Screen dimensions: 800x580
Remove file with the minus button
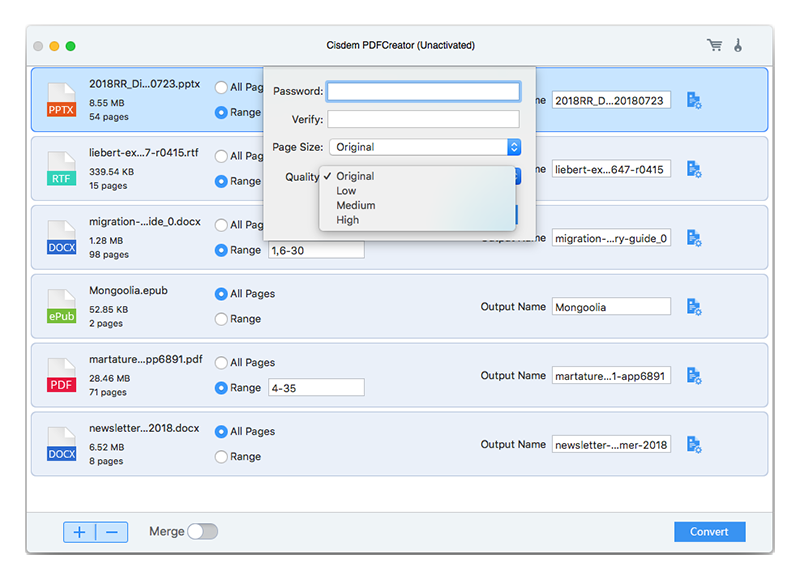pyautogui.click(x=112, y=532)
